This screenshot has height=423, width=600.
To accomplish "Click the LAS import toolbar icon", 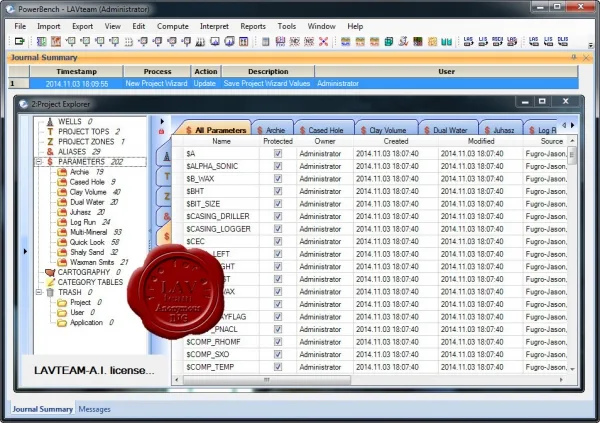I will pos(468,41).
